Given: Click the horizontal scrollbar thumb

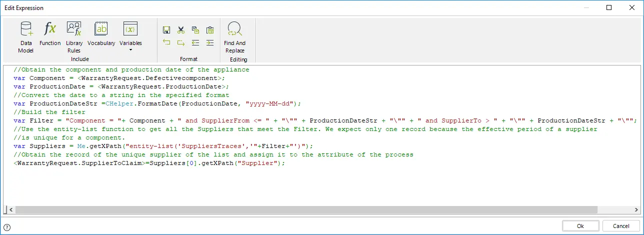Looking at the screenshot, I should point(306,209).
